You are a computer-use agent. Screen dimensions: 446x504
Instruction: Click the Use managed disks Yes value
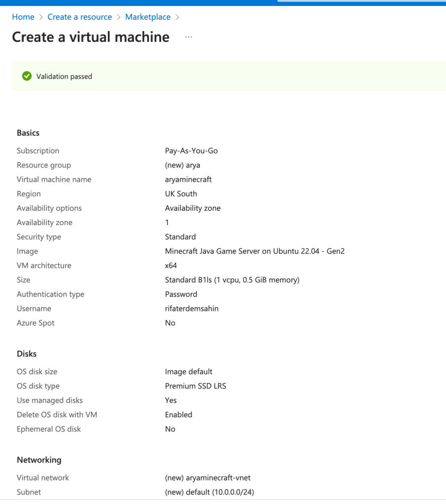[171, 401]
